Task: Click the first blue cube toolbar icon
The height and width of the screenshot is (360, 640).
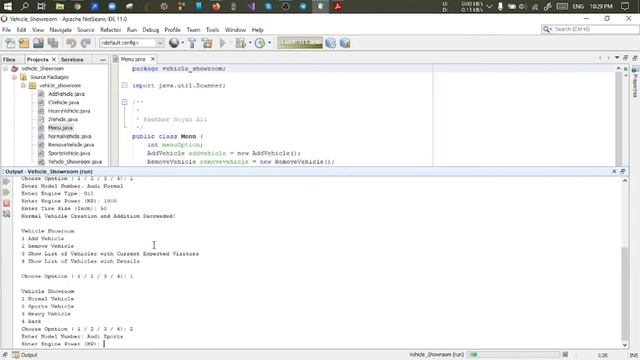Action: tap(331, 43)
